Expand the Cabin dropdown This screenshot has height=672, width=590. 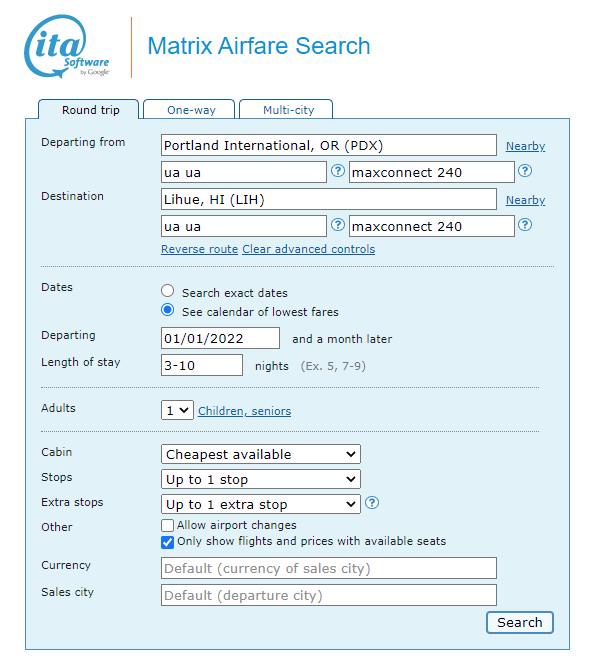(261, 454)
